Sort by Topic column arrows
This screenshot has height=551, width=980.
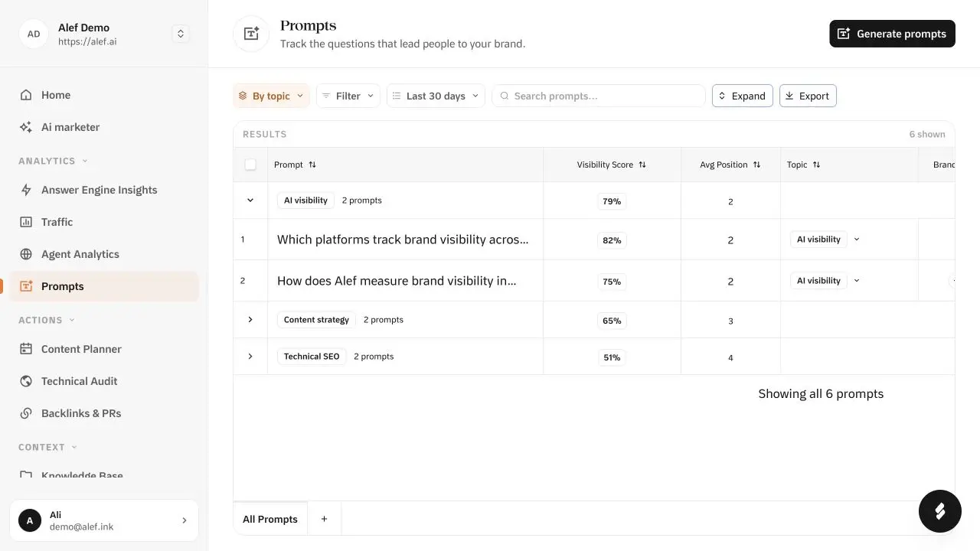pos(816,165)
